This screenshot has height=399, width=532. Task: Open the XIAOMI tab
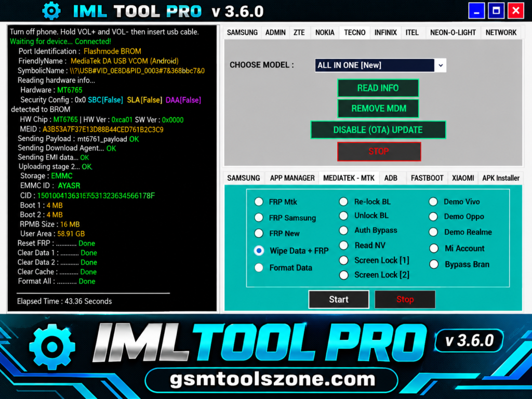[463, 178]
